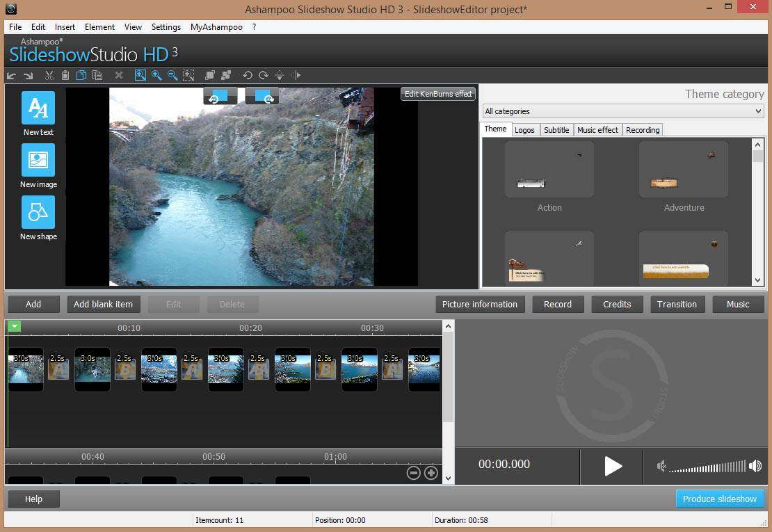This screenshot has width=772, height=532.
Task: Click the Undo arrow in the toolbar
Action: click(x=12, y=75)
